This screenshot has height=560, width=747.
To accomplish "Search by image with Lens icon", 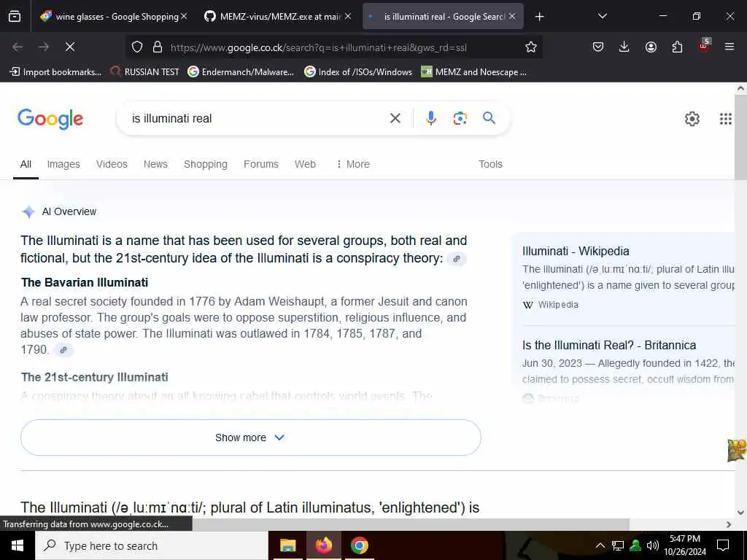I will (460, 118).
